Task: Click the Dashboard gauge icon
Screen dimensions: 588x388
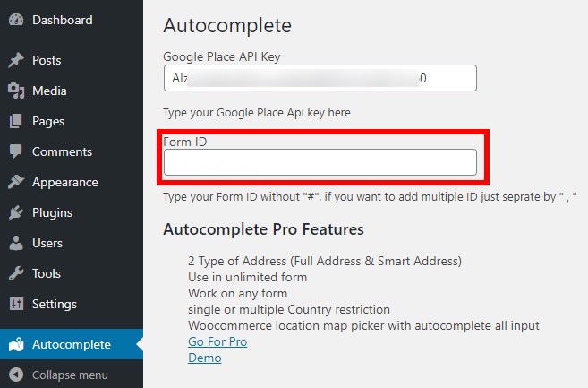Action: tap(16, 20)
